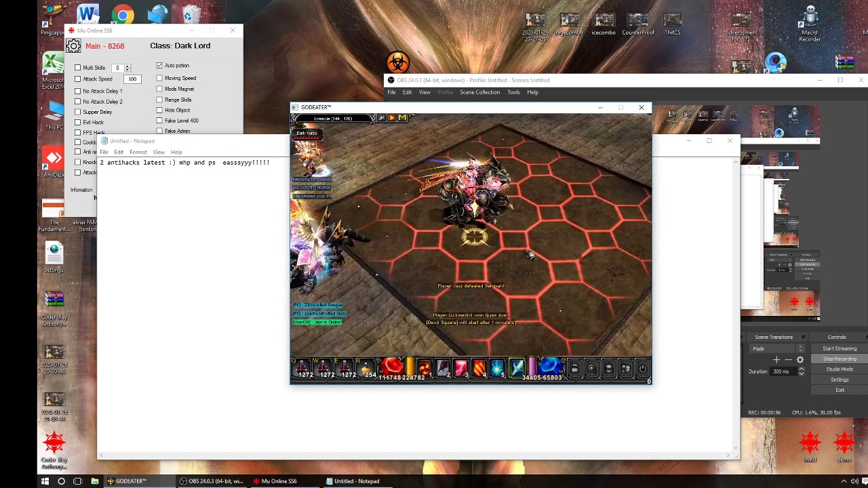868x488 pixels.
Task: Open the character face icon in game bar
Action: (x=609, y=369)
